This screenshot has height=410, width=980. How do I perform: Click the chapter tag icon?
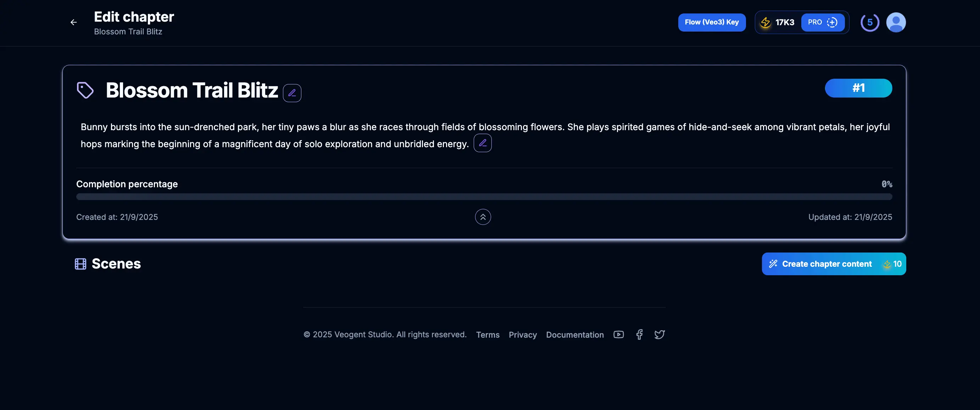coord(85,90)
